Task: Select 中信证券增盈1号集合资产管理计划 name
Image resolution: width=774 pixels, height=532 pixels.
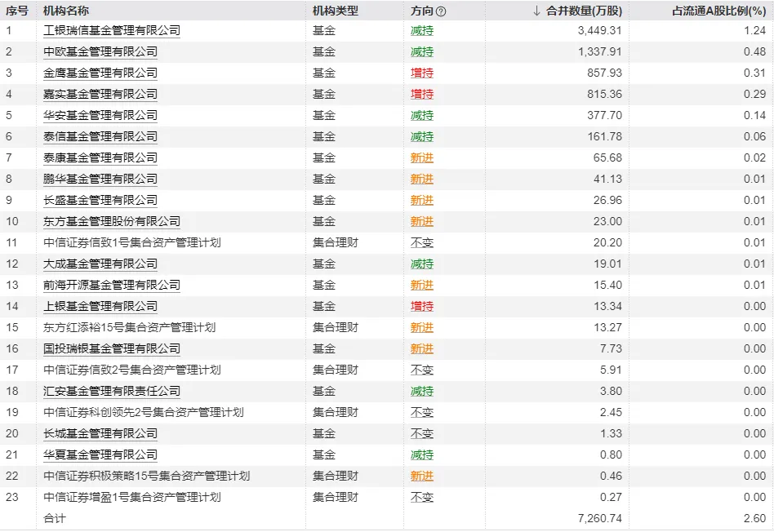Action: pyautogui.click(x=131, y=498)
